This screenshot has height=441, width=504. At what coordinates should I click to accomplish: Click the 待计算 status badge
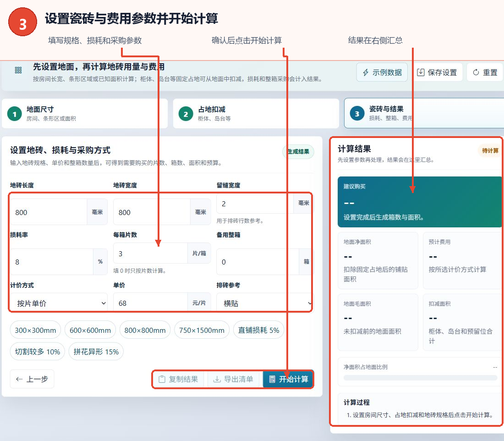point(490,150)
